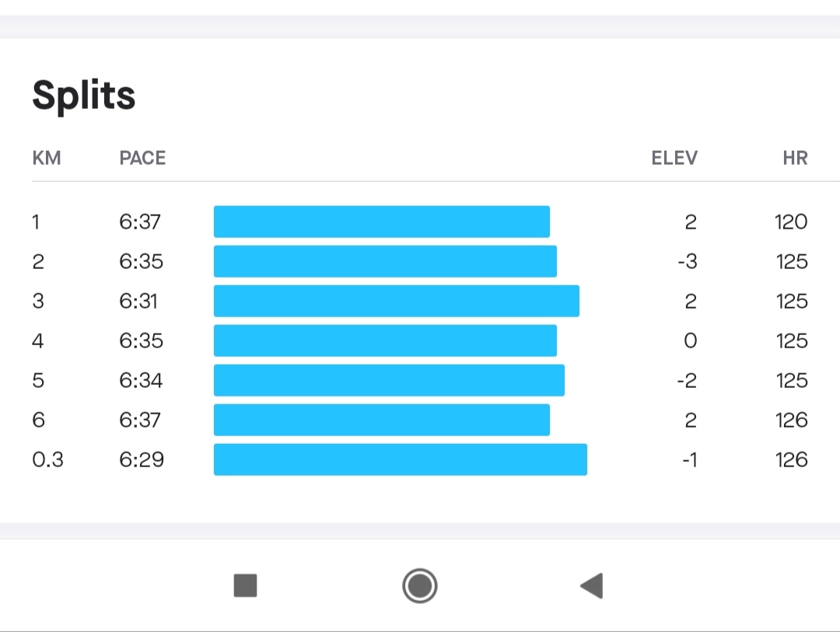Image resolution: width=840 pixels, height=632 pixels.
Task: Tap elevation value 0 for kilometer 4
Action: click(x=691, y=340)
